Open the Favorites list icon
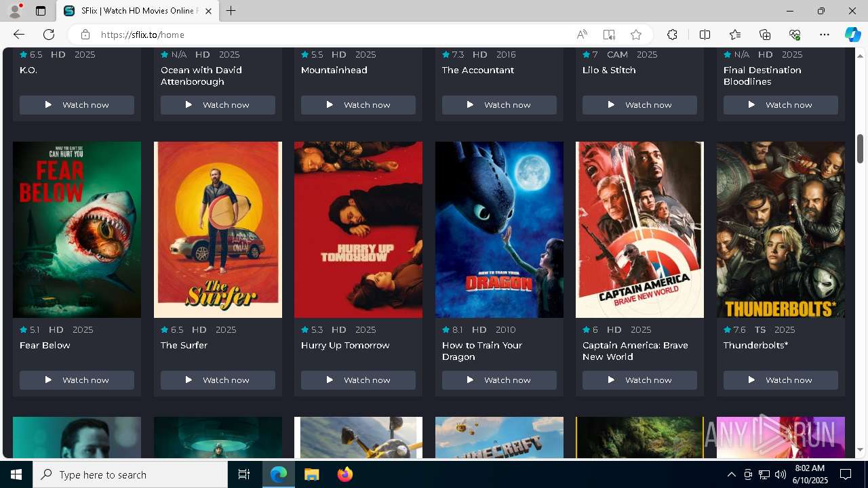 click(x=735, y=35)
